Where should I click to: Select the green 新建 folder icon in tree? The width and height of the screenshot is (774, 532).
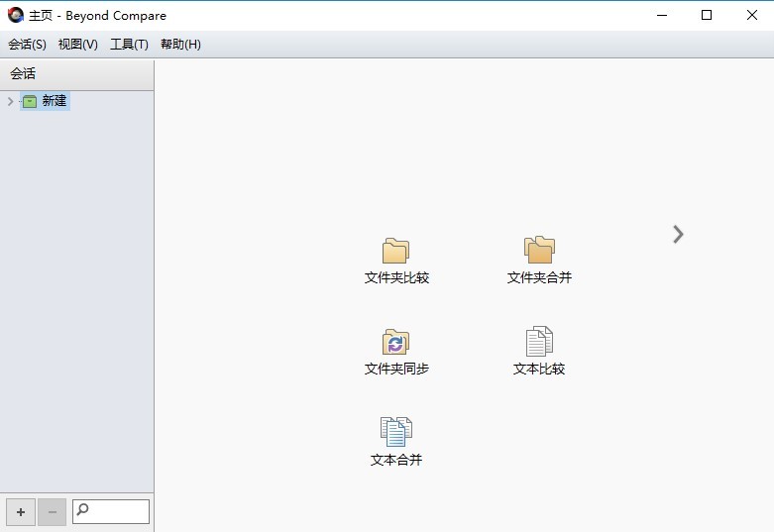tap(30, 101)
